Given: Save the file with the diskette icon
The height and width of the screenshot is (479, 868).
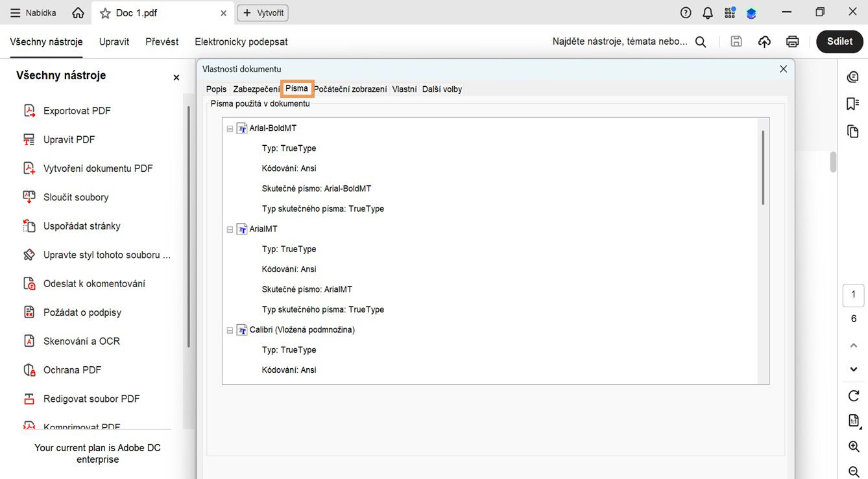Looking at the screenshot, I should (736, 41).
